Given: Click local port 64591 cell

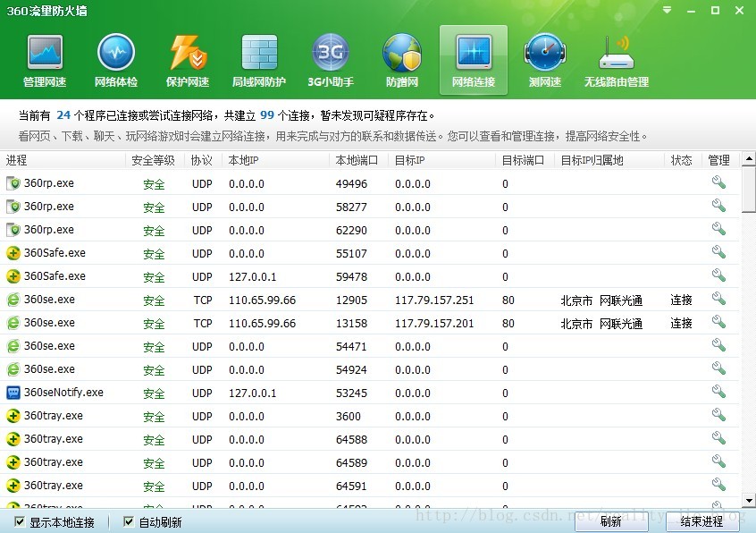Looking at the screenshot, I should click(x=351, y=486).
